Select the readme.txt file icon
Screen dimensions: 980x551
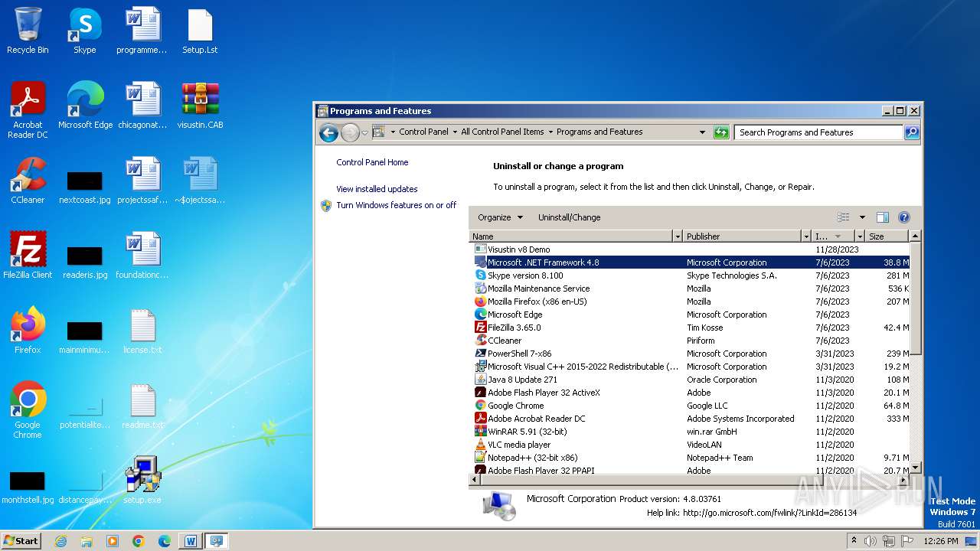(x=142, y=406)
